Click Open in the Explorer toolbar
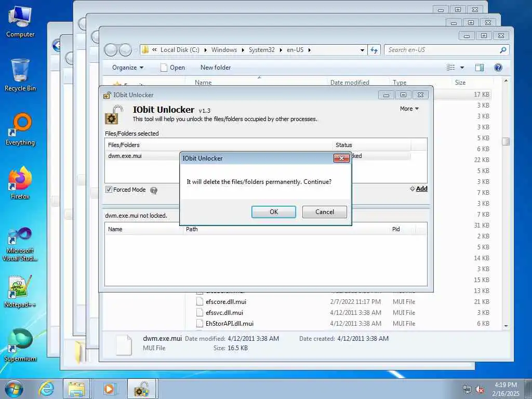 click(x=172, y=68)
